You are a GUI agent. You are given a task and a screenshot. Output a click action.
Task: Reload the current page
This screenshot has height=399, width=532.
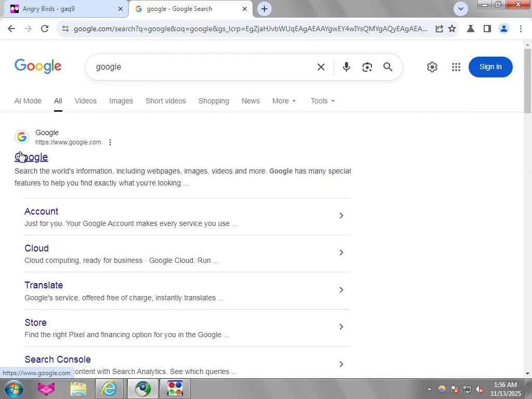point(45,29)
